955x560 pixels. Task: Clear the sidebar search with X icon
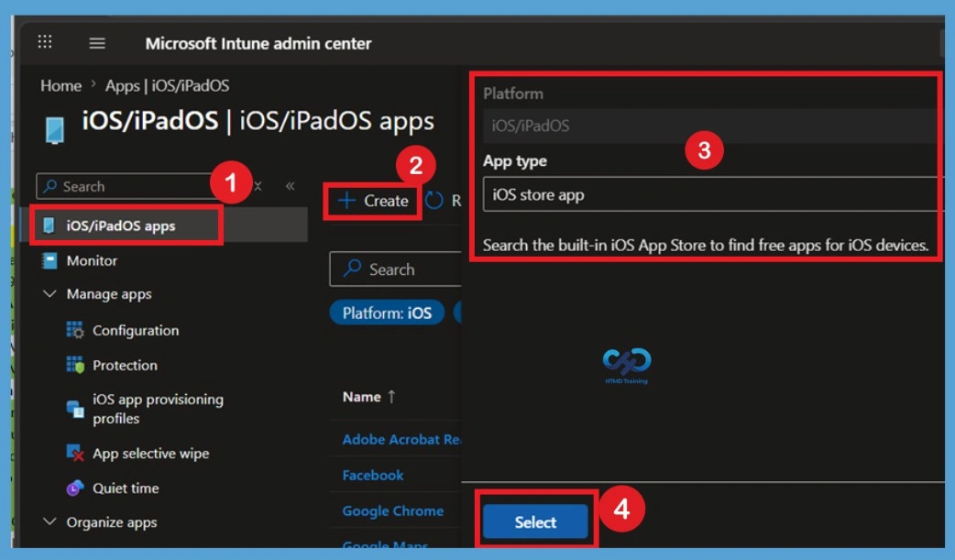[258, 186]
